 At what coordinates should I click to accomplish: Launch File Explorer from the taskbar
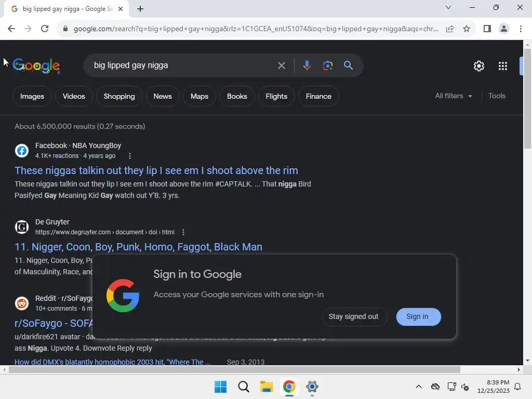267,387
